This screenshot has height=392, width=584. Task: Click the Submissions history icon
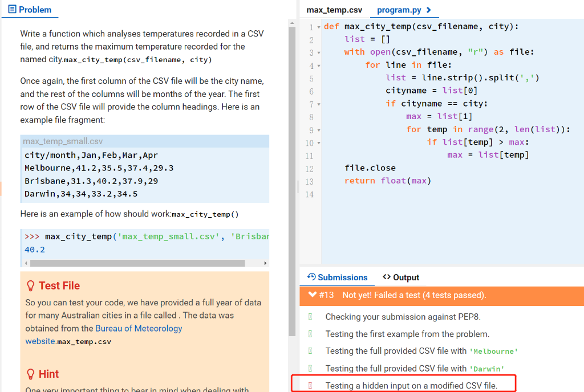pos(311,277)
